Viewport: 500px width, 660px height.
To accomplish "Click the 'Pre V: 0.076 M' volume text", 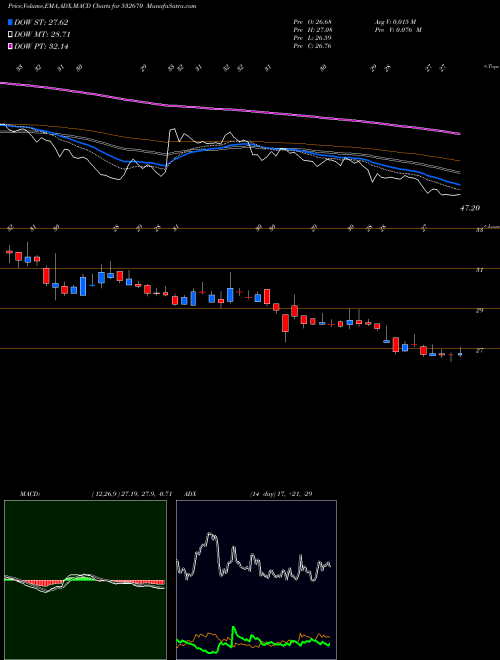I will [398, 30].
